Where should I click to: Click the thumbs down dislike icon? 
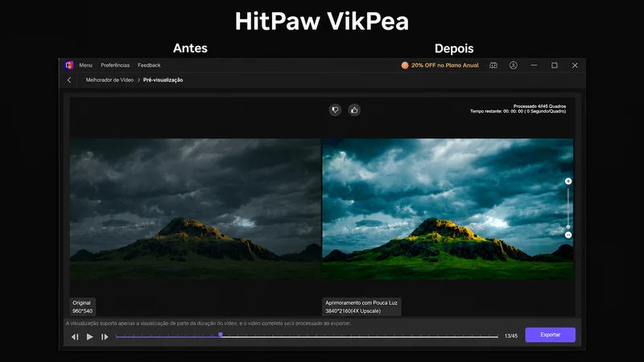click(335, 110)
